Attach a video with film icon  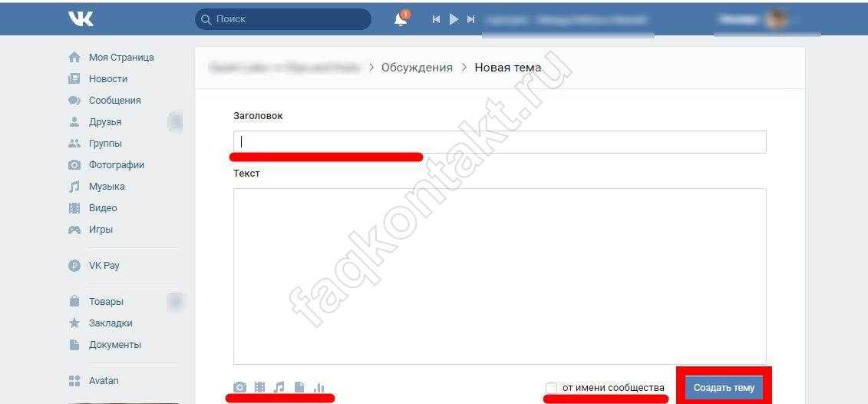[260, 387]
